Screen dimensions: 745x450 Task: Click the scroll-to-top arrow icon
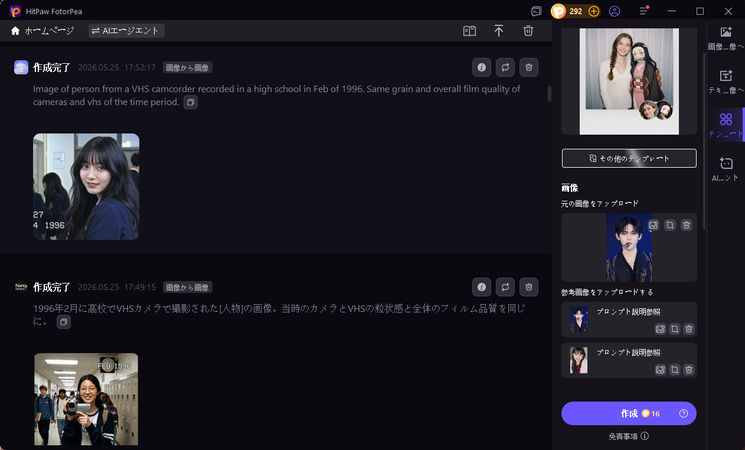click(498, 31)
